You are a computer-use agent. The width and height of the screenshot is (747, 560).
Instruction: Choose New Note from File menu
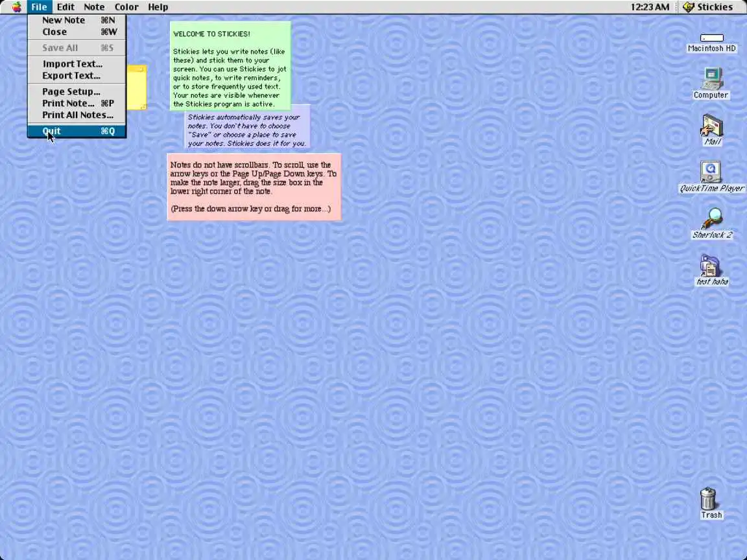[77, 20]
